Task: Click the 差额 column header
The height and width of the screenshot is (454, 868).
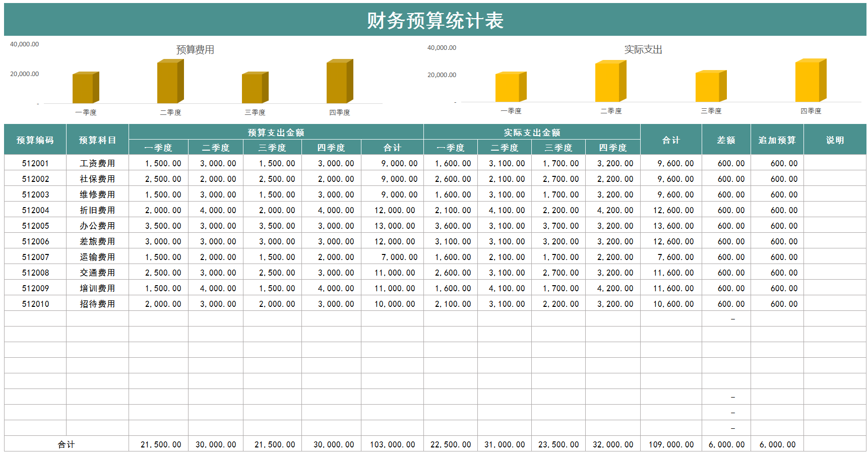Action: 726,140
